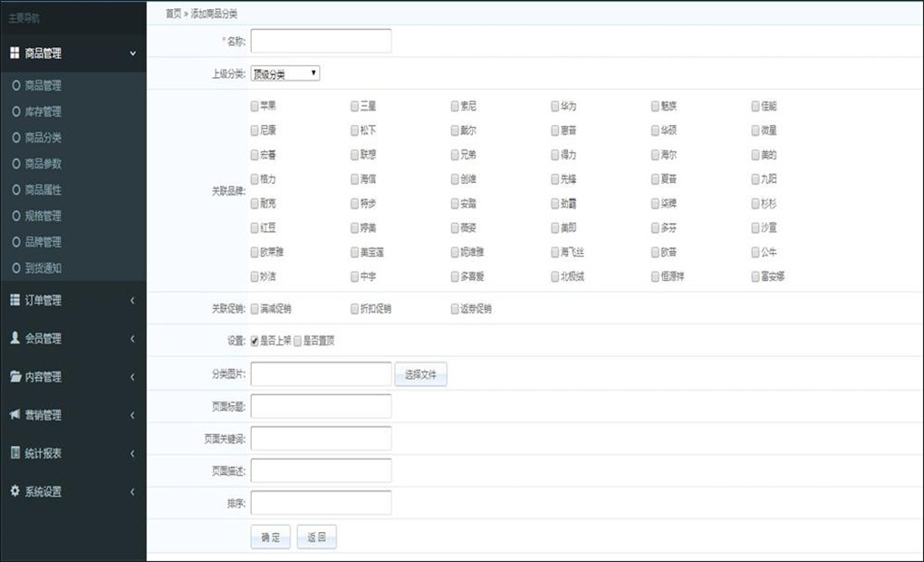Check the 华为 brand checkbox

(x=555, y=106)
